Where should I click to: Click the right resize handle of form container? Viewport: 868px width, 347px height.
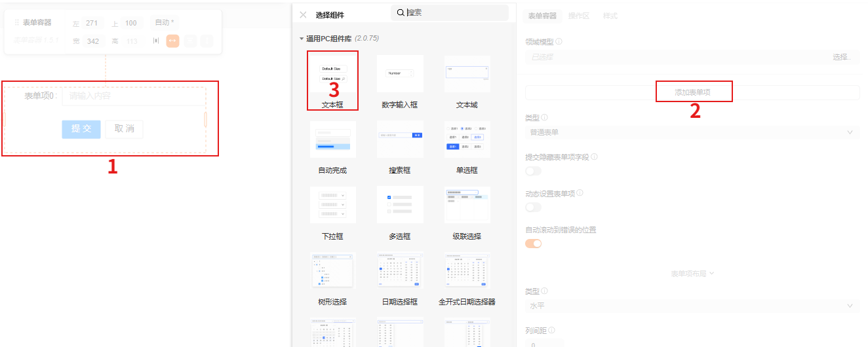point(205,119)
